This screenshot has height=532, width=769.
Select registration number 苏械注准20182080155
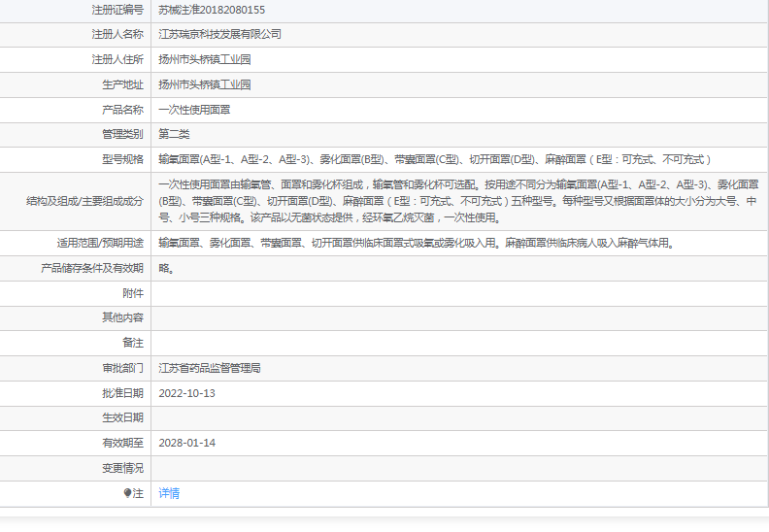tap(212, 10)
